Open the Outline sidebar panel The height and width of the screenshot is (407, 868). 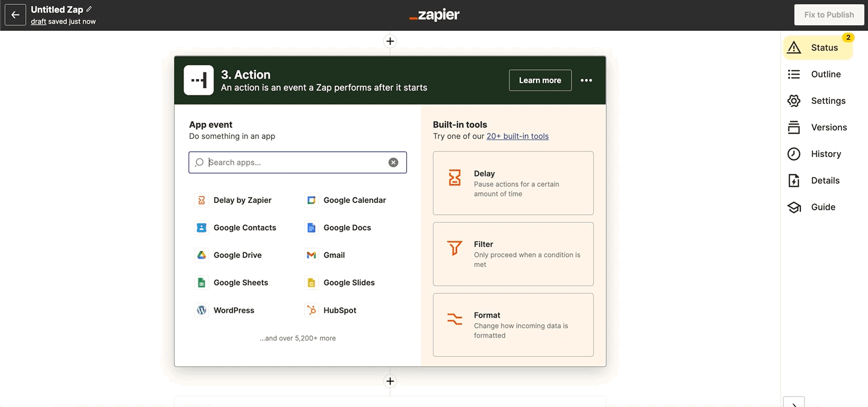coord(815,74)
